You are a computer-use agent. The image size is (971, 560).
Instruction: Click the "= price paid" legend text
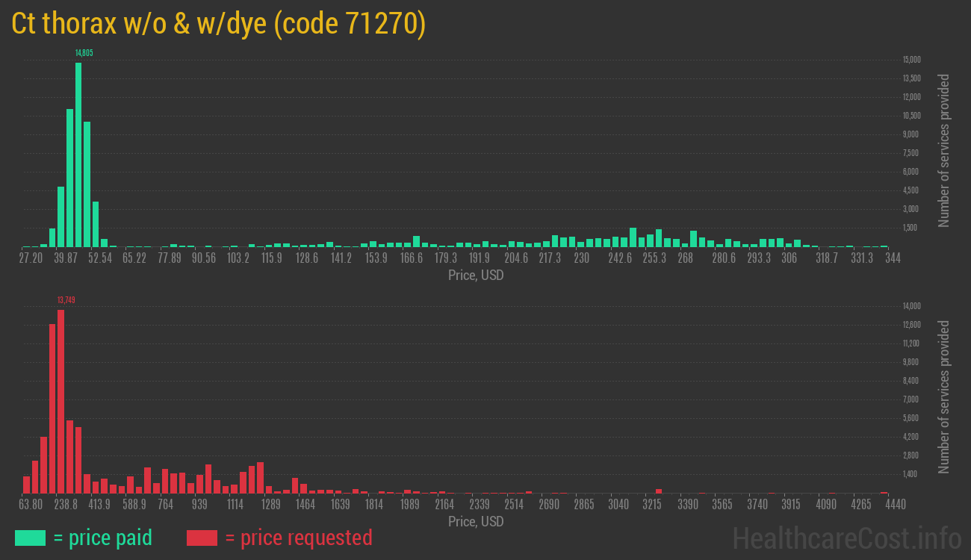pyautogui.click(x=102, y=538)
